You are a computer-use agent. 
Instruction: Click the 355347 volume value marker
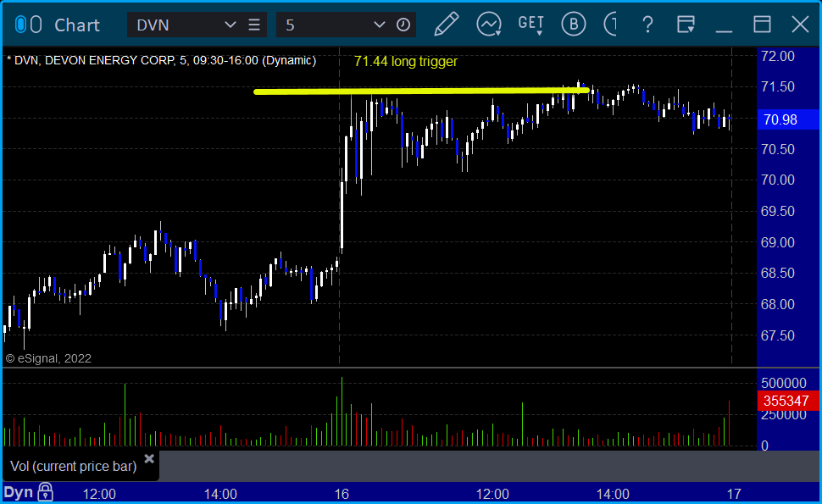788,401
